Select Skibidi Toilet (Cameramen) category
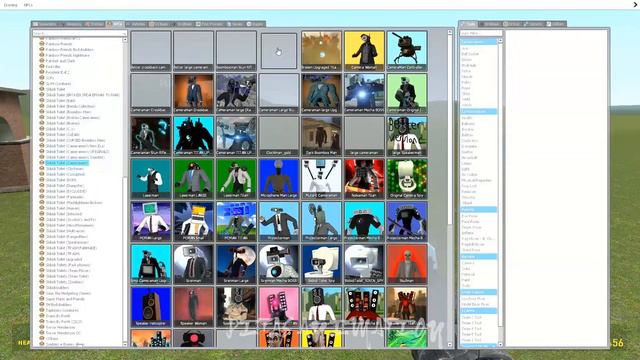 tap(67, 163)
